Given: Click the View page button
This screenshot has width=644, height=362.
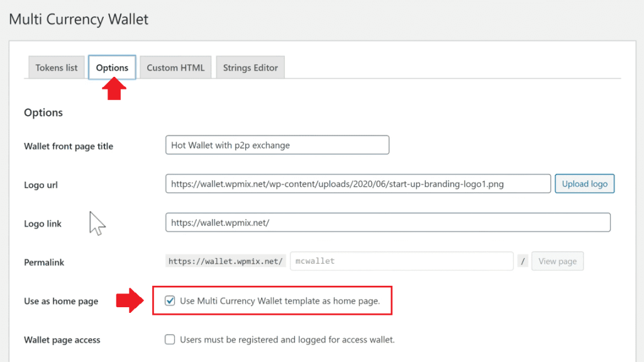Looking at the screenshot, I should point(557,261).
